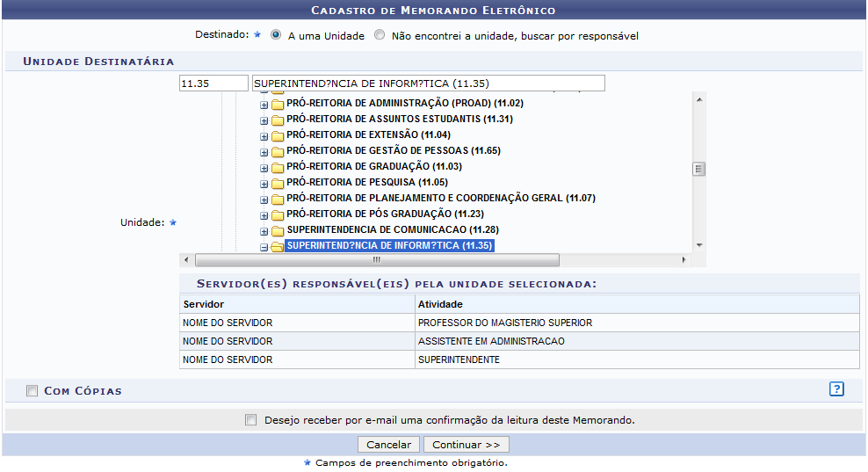The width and height of the screenshot is (868, 472).
Task: Click the horizontal scrollbar of unit tree
Action: [376, 260]
